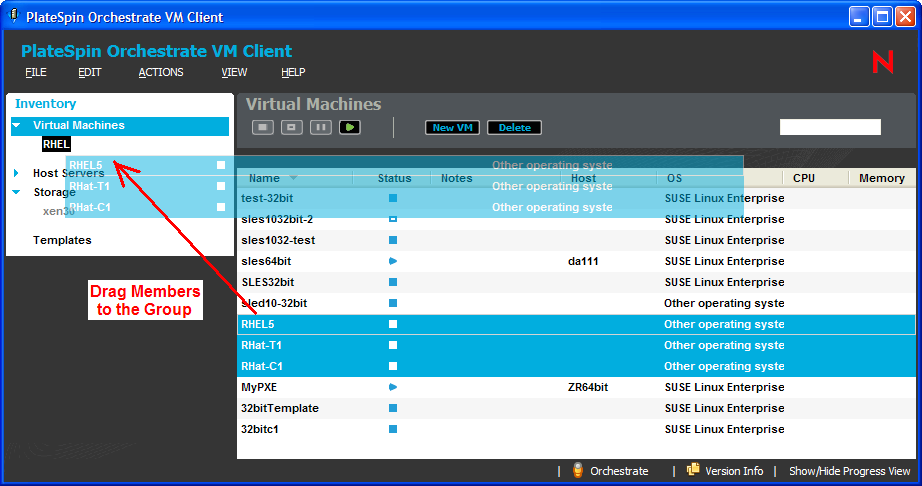Click the status icon of test-32bit
Screen dimensions: 922x486
coord(393,198)
